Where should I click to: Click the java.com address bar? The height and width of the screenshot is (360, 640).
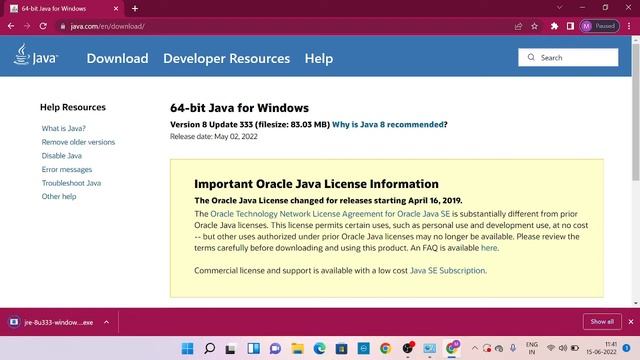(286, 26)
